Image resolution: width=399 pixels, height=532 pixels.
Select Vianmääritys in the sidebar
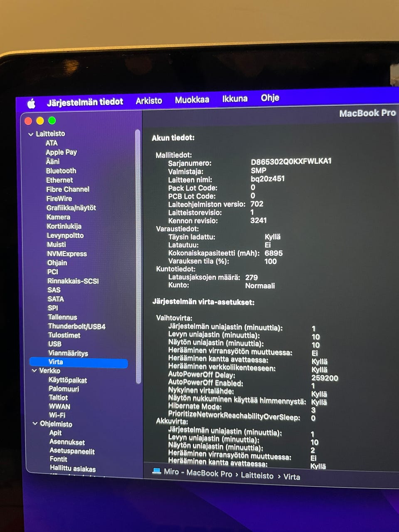click(68, 353)
